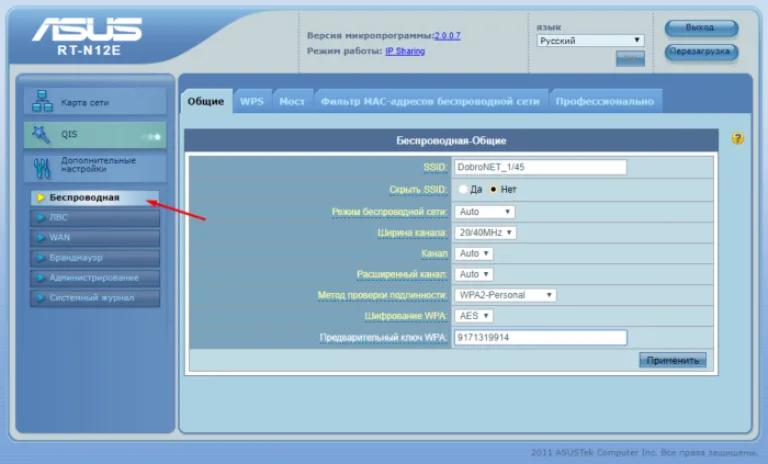Image resolution: width=768 pixels, height=464 pixels.
Task: Click button below the language selector
Action: tap(630, 58)
